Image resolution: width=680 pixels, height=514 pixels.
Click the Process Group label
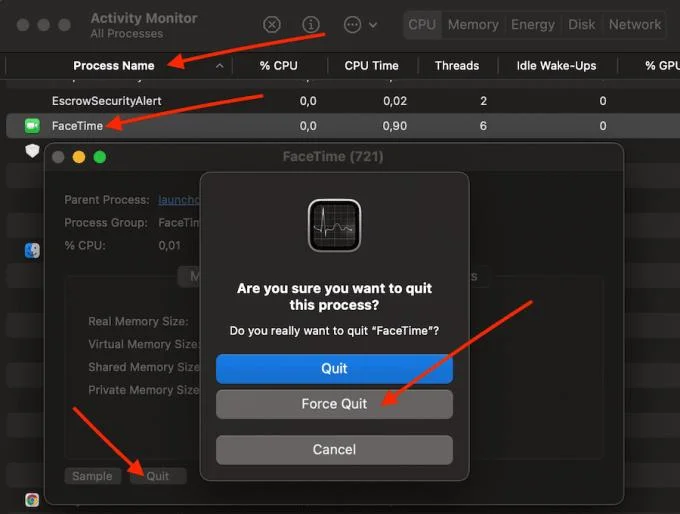(x=106, y=223)
